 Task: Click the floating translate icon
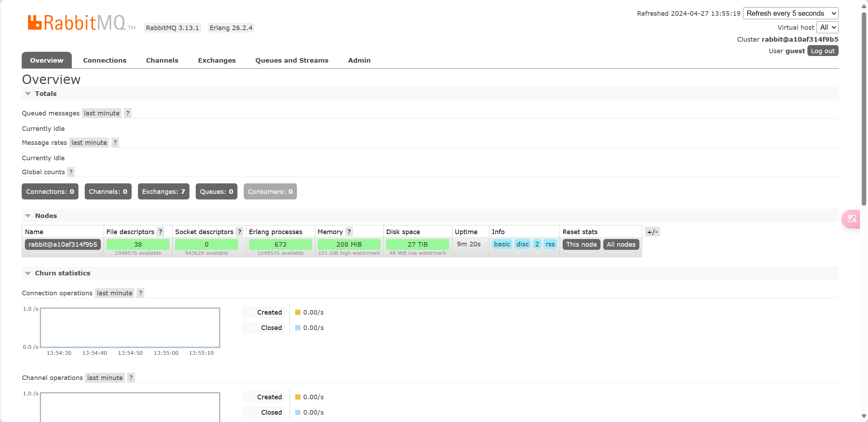click(x=852, y=219)
